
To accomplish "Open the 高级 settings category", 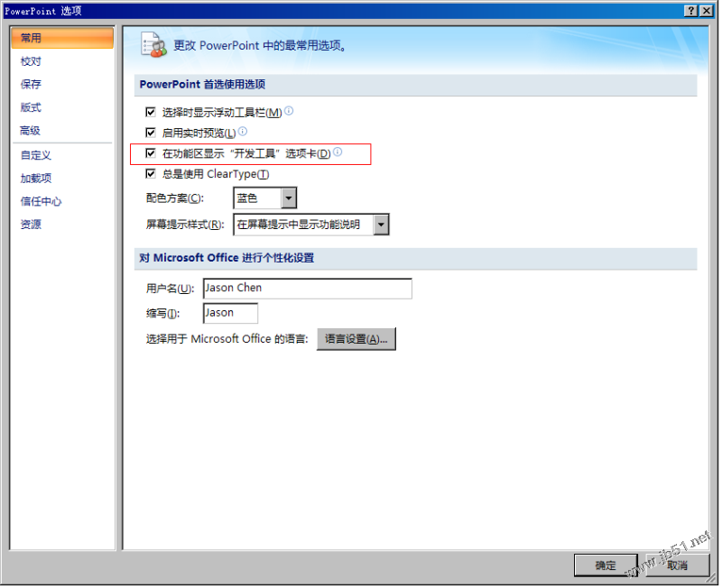I will click(x=31, y=131).
